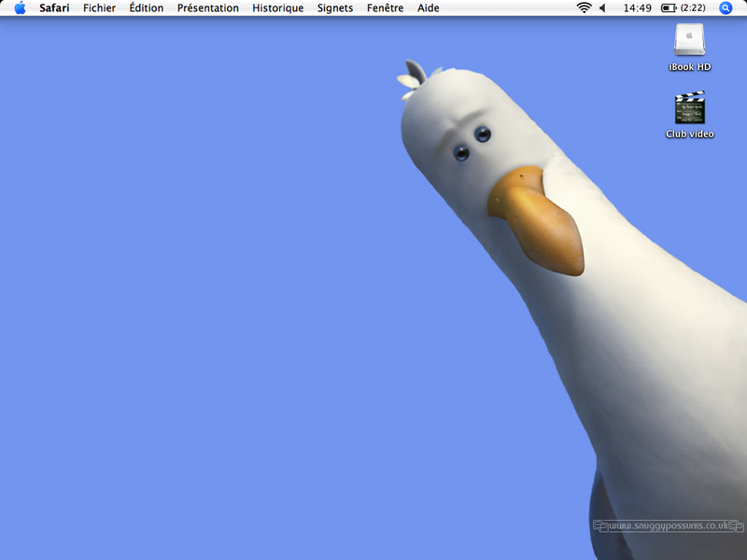Open the Présentation menu
747x560 pixels.
coord(207,8)
